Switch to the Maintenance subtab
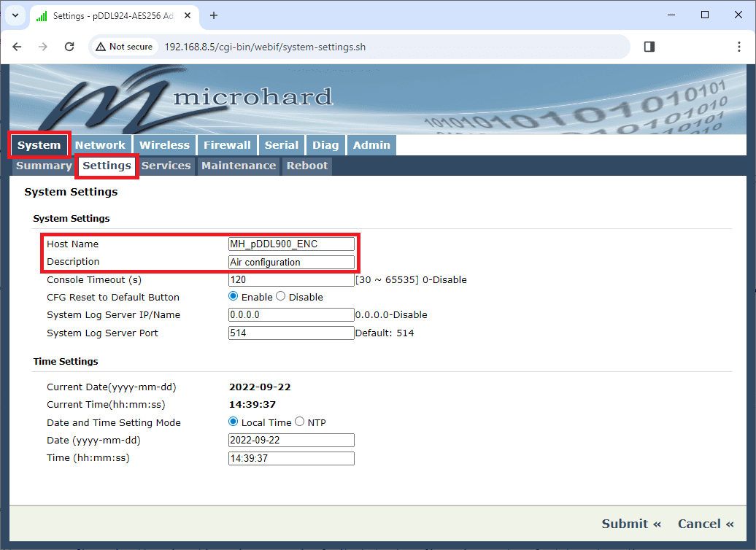 coord(239,166)
